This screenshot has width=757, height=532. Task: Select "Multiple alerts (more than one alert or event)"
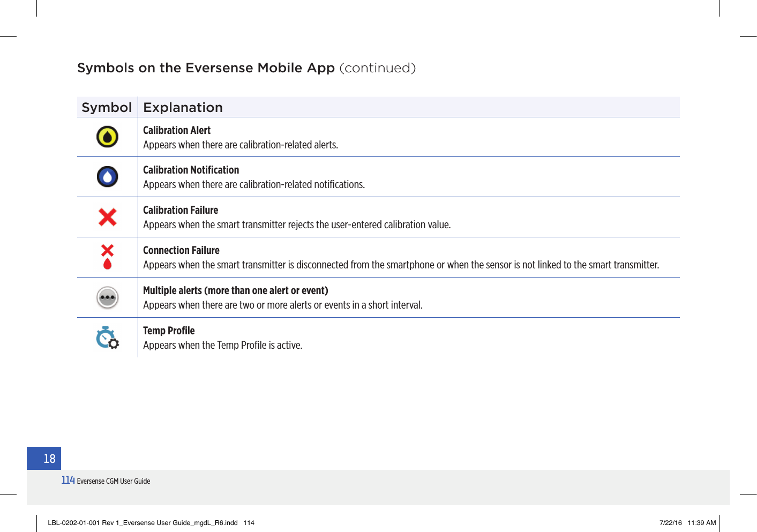(x=236, y=290)
